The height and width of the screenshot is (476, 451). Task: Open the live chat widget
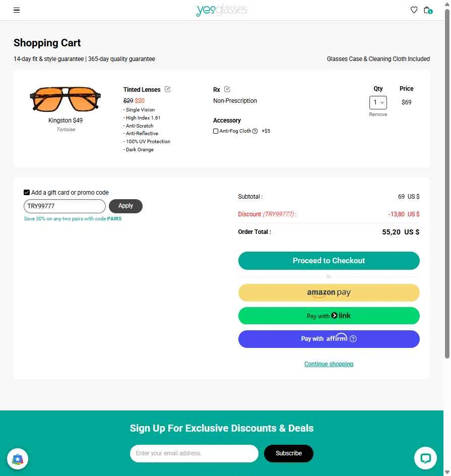425,458
